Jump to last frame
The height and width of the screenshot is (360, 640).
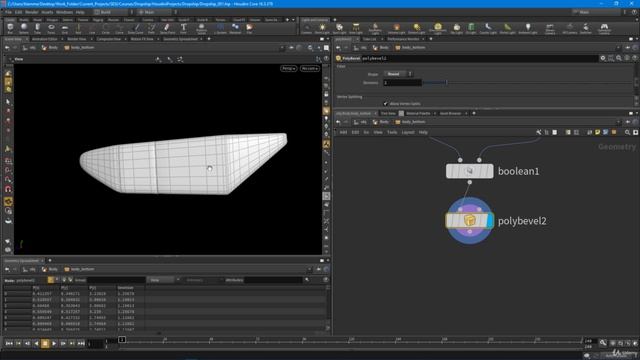(81, 344)
